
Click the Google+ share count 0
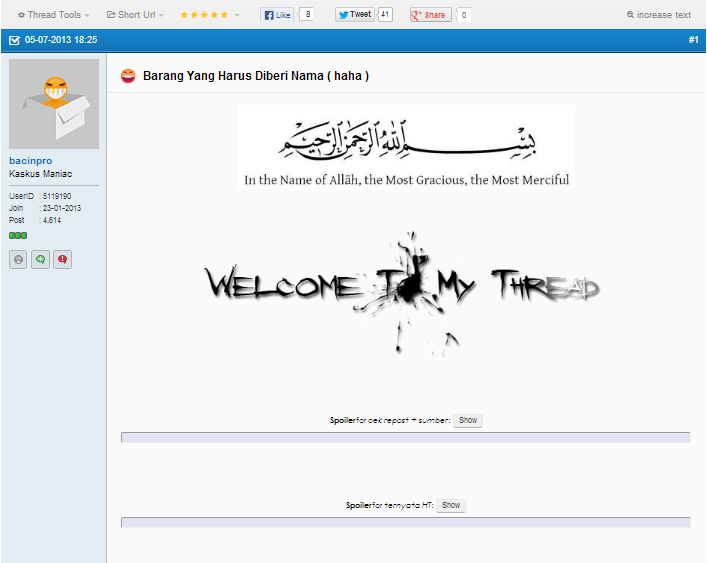coord(464,15)
